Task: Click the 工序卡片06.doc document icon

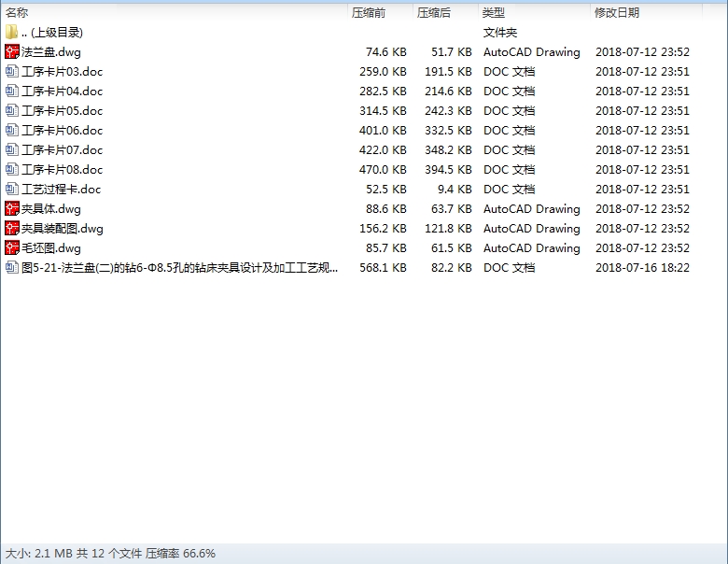Action: click(12, 130)
